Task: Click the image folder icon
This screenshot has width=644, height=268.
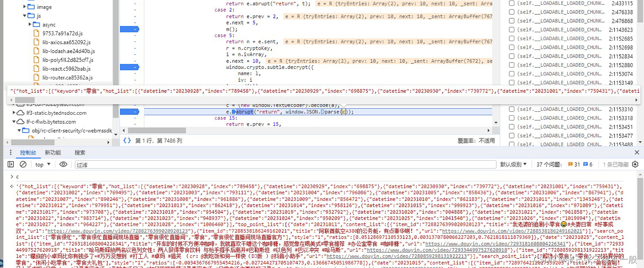Action: (31, 7)
